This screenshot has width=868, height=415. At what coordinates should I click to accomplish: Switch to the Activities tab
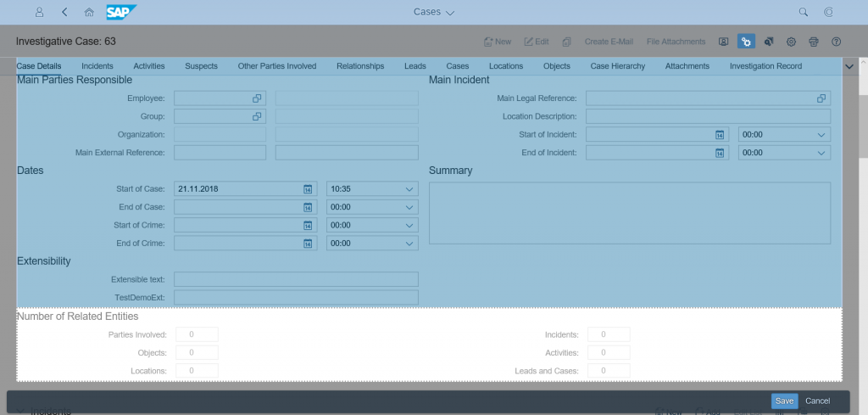pos(149,66)
